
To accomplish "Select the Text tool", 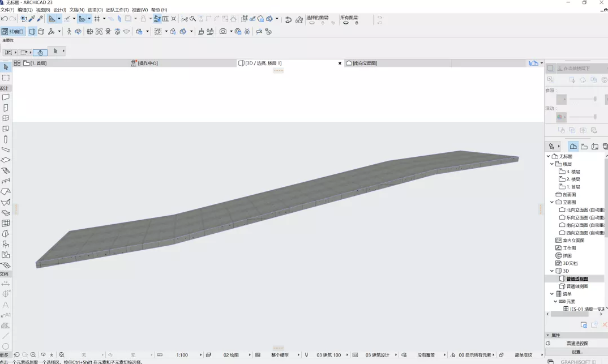I will tap(6, 305).
